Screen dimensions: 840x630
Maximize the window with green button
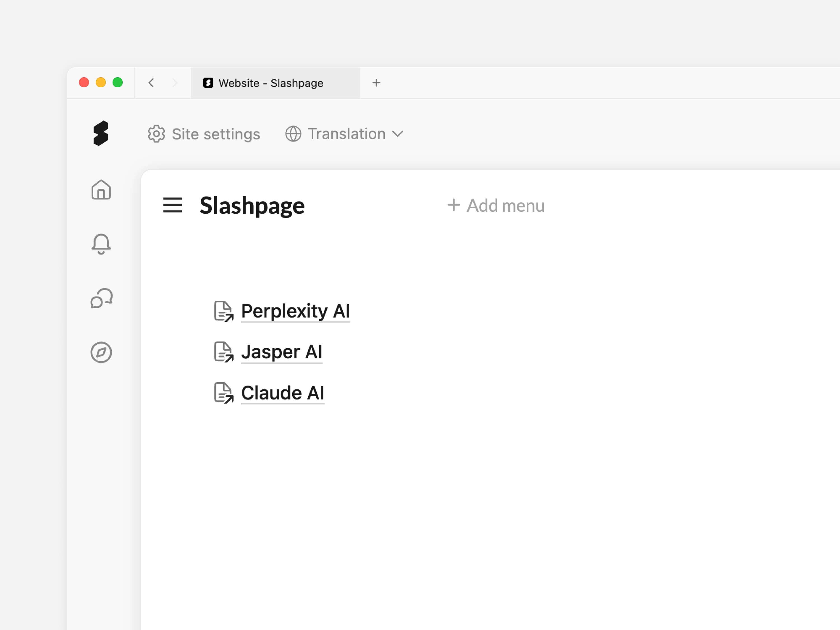[118, 82]
